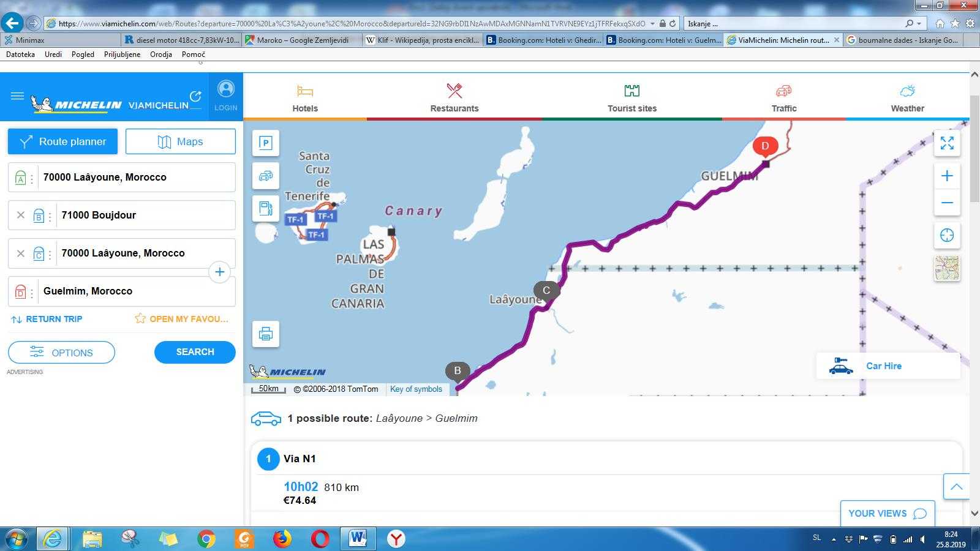Open the Restaurants tab

[x=454, y=98]
